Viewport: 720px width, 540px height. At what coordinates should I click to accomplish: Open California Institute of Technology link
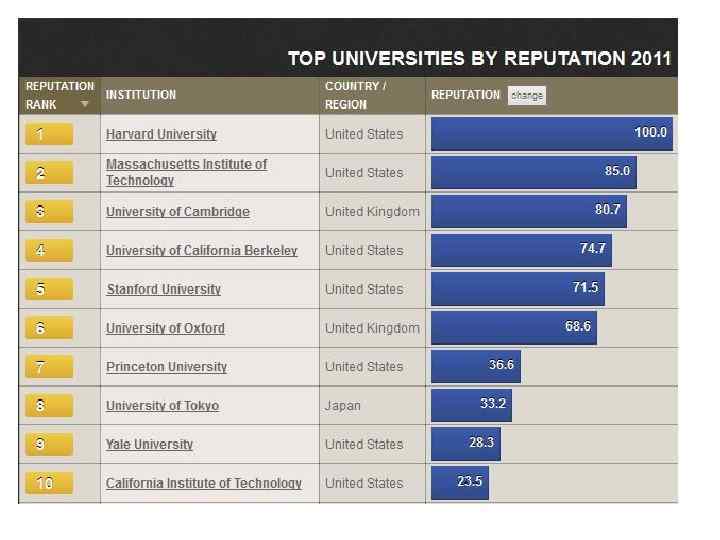click(204, 483)
